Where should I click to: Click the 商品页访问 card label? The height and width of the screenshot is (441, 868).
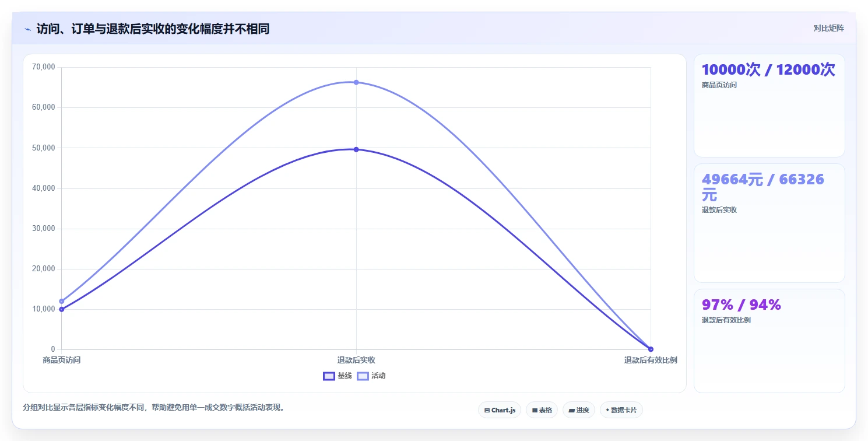point(719,85)
